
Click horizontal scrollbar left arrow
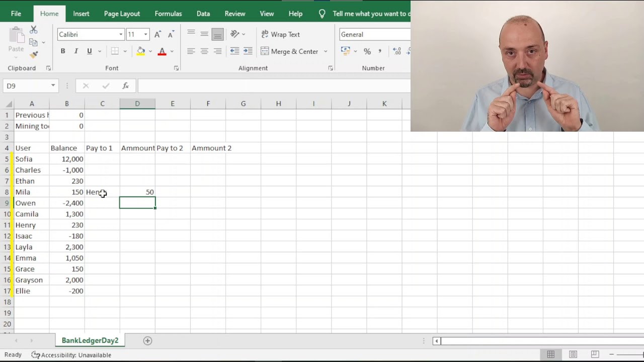(x=436, y=341)
